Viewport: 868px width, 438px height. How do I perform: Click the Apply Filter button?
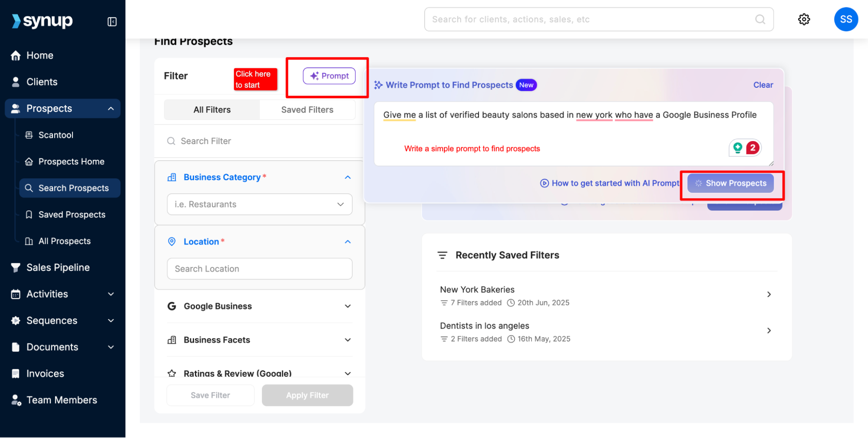(307, 395)
